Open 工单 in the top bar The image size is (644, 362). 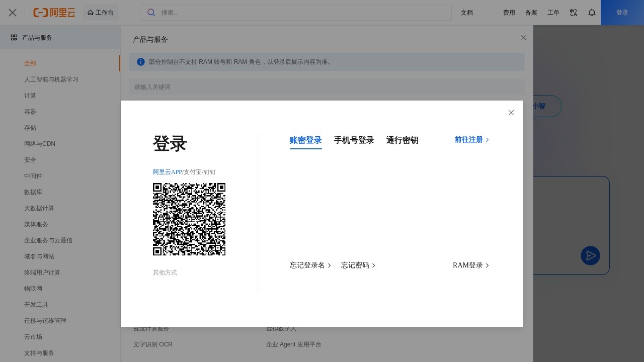point(553,13)
